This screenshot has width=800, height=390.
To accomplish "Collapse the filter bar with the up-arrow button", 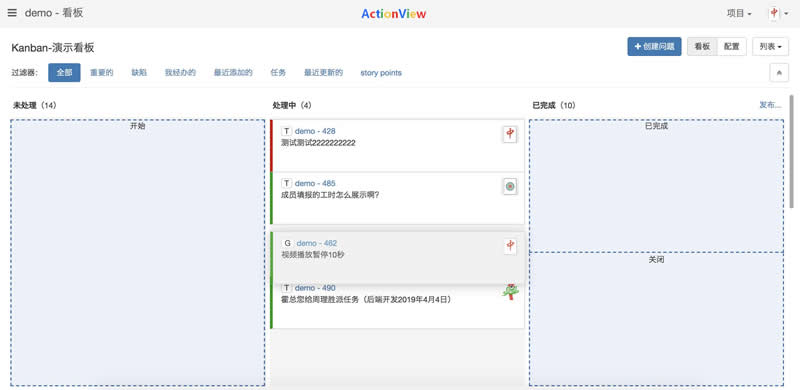I will tap(779, 72).
